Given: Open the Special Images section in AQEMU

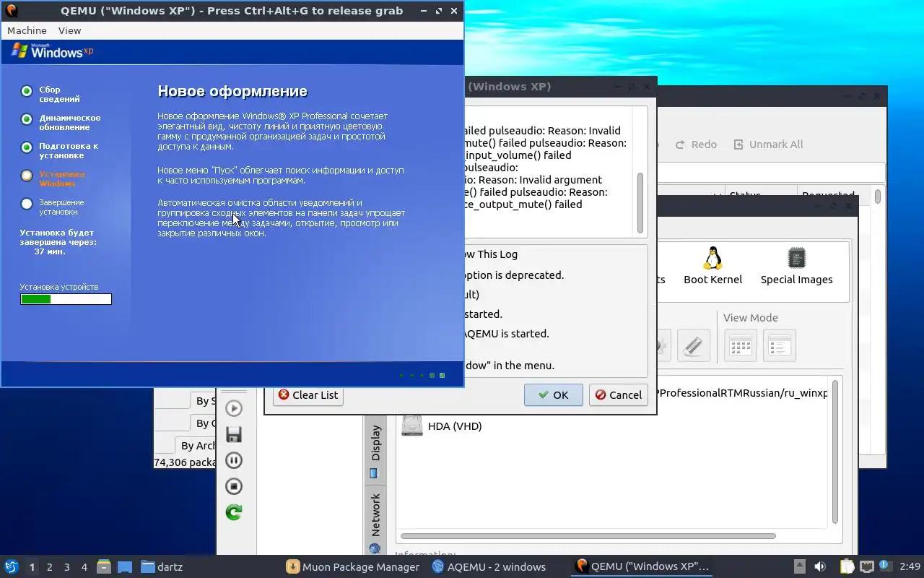Looking at the screenshot, I should [796, 265].
